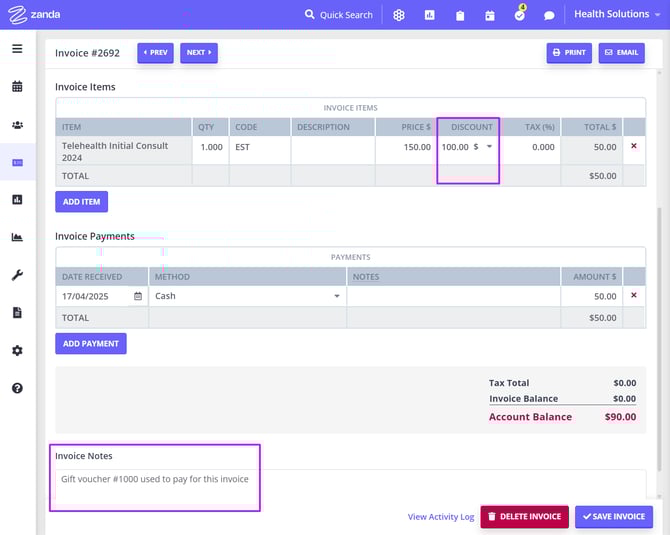Open the payment method Cash dropdown
Viewport: 670px width, 535px height.
336,296
